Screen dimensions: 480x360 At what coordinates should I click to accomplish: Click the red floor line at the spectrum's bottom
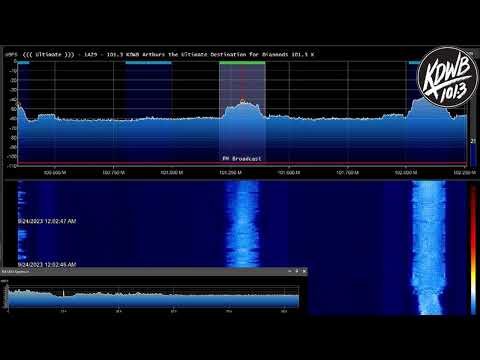(x=242, y=163)
